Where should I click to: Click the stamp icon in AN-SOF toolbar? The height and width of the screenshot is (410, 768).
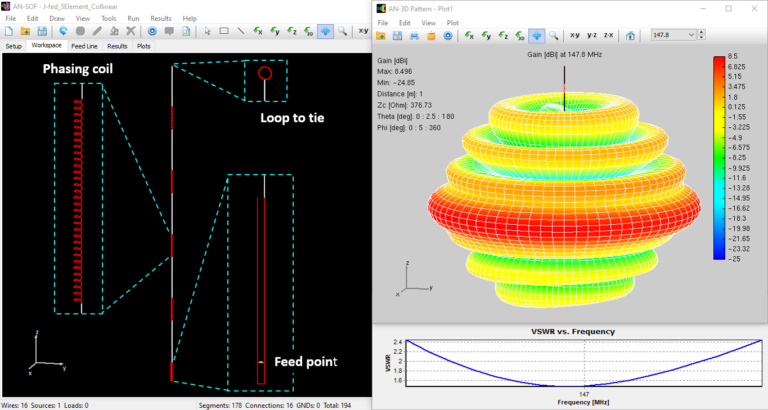(114, 31)
